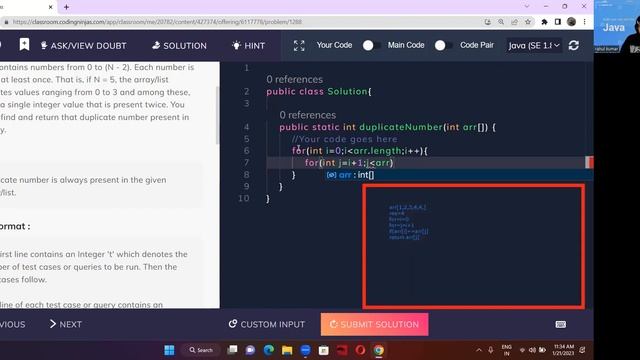Bookmark this problem with the bookmark icon
This screenshot has width=640, height=360.
24,44
